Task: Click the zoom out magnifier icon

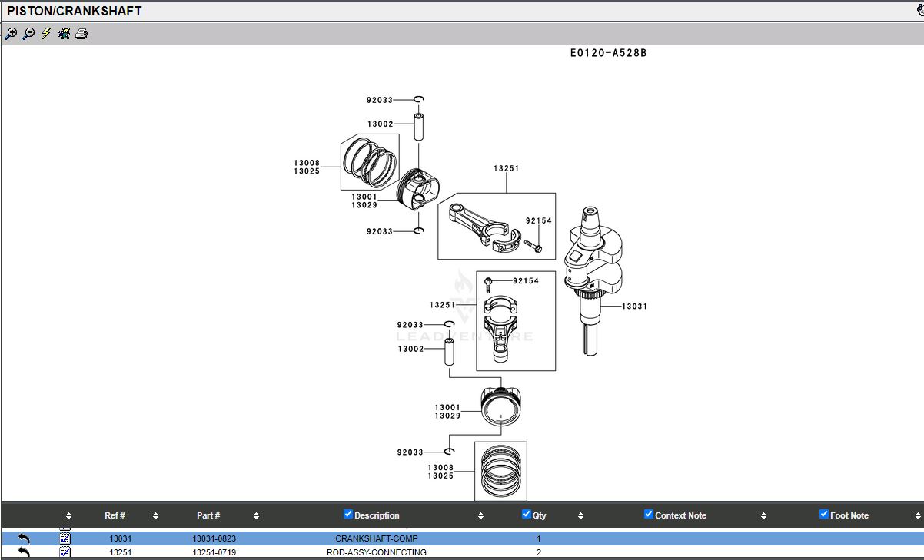Action: [x=28, y=34]
